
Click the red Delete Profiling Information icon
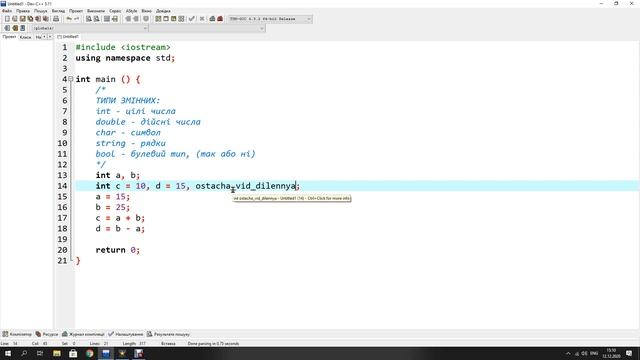(220, 19)
